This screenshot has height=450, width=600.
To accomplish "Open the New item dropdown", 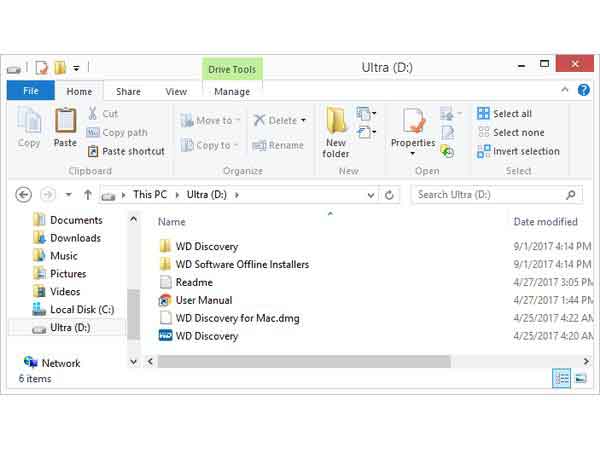I will click(x=366, y=114).
